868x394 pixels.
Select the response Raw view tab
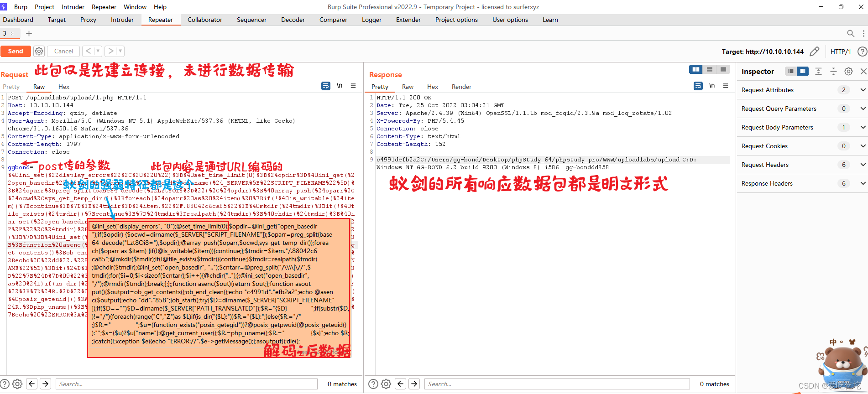(x=408, y=87)
